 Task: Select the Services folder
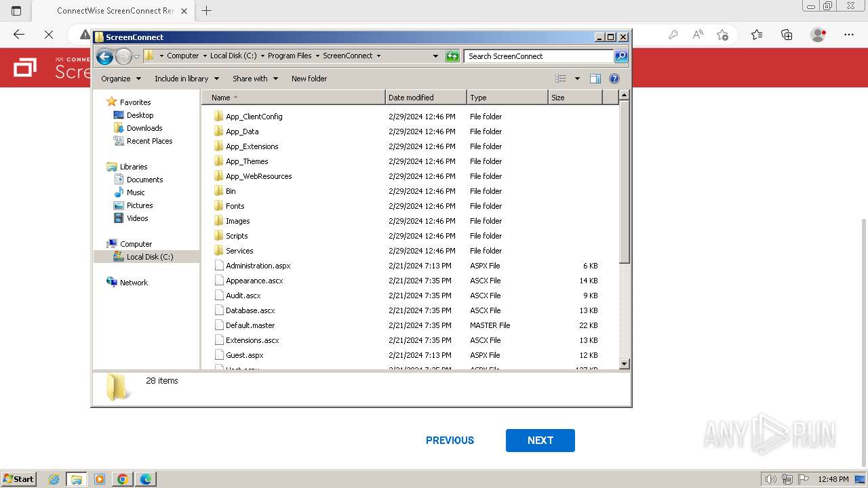(x=239, y=251)
